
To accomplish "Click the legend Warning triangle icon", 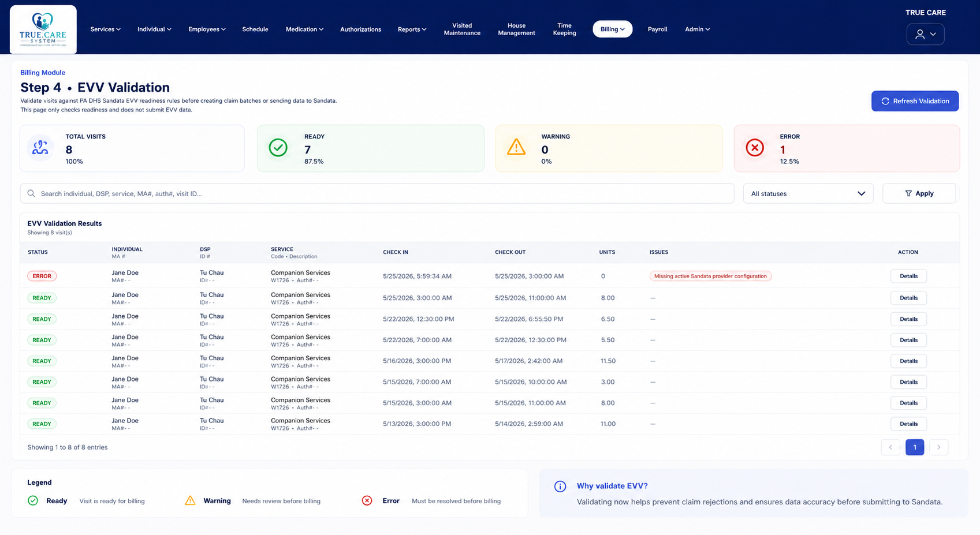I will tap(190, 500).
